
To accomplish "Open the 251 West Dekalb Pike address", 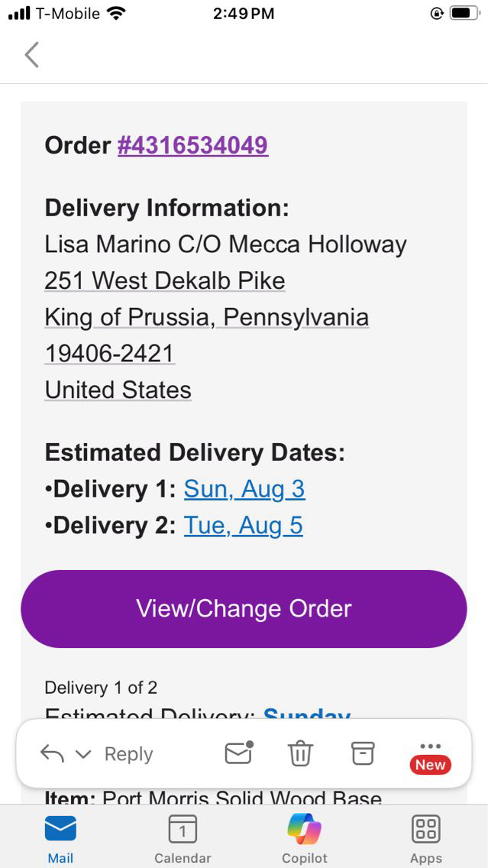I will click(x=164, y=280).
